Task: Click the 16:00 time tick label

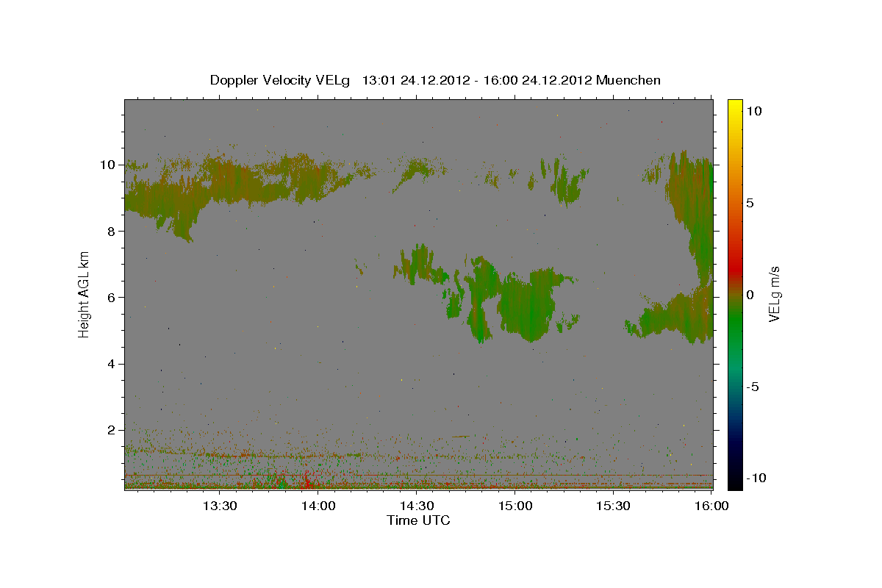Action: [711, 506]
